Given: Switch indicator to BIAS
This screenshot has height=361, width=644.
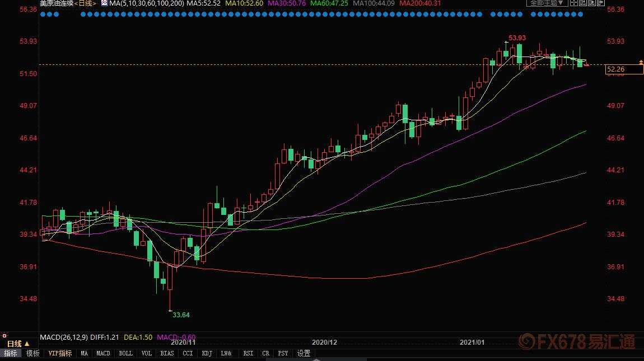Looking at the screenshot, I should coord(167,353).
